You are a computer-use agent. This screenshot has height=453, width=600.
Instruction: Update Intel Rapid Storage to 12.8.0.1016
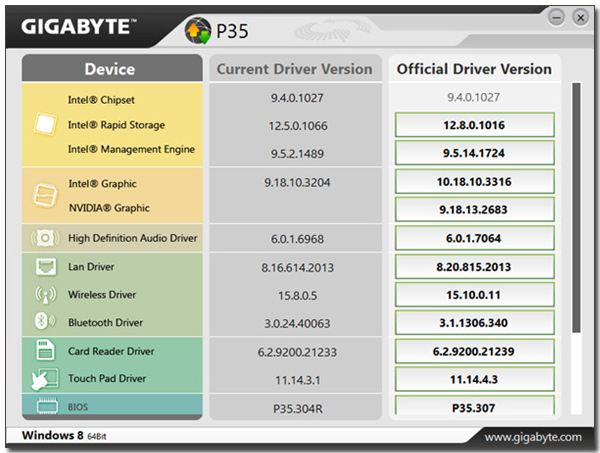474,125
